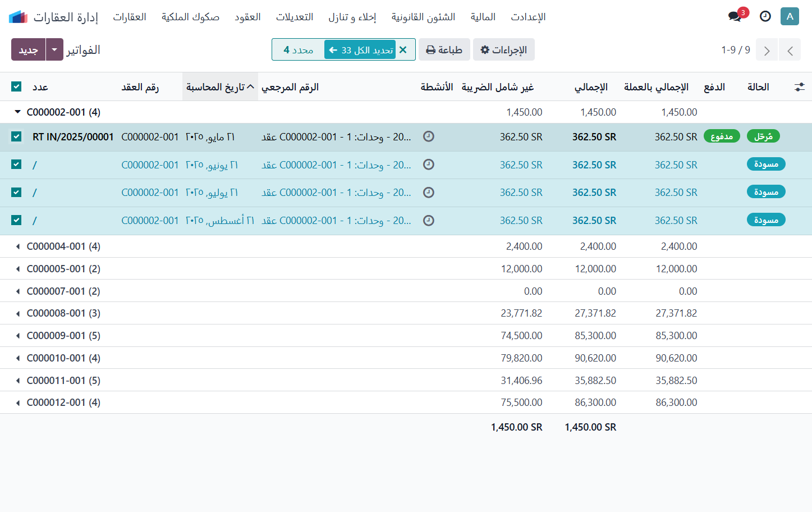Click activity clock for ٢١ يونيو row
This screenshot has width=812, height=512.
429,164
